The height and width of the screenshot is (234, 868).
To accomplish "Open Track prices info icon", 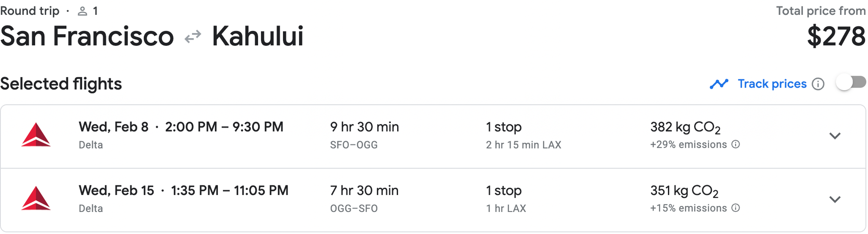I will 818,84.
